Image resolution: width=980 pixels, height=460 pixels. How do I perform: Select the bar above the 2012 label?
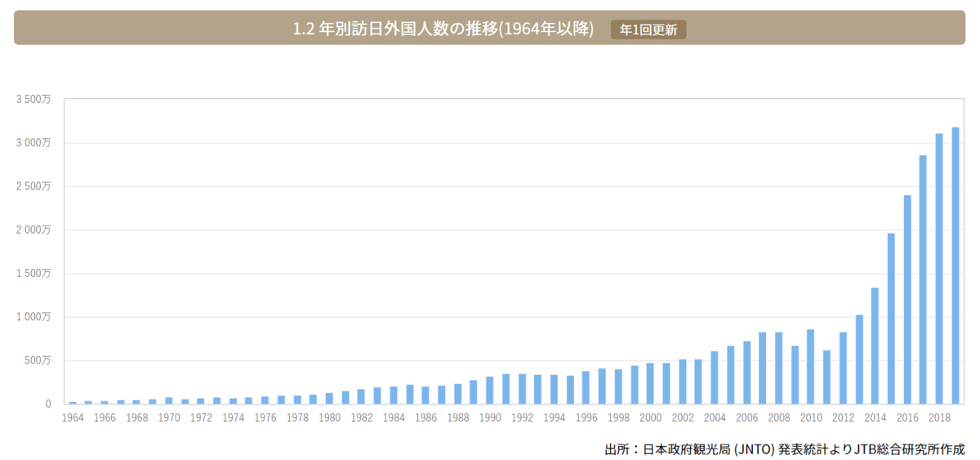coord(843,368)
